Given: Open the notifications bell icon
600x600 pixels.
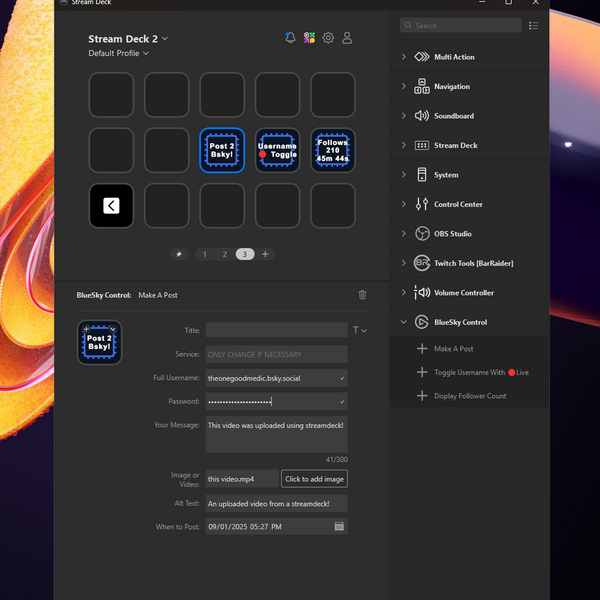Looking at the screenshot, I should 290,38.
